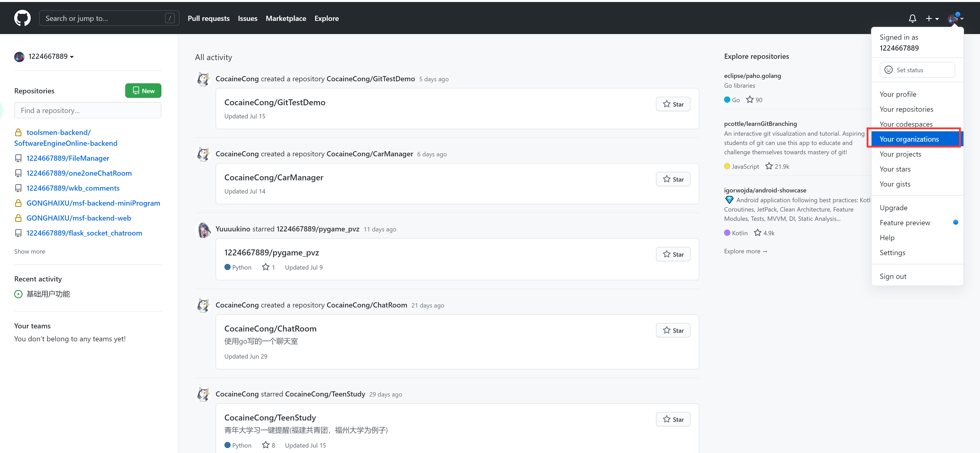
Task: Click Yuuuukino's avatar in activity feed
Action: [x=203, y=229]
